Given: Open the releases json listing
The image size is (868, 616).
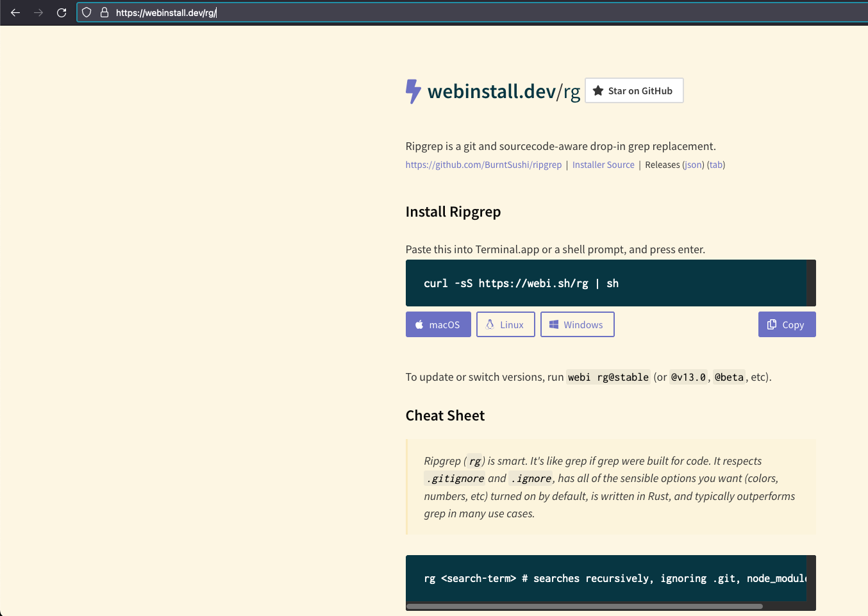Looking at the screenshot, I should [x=692, y=165].
